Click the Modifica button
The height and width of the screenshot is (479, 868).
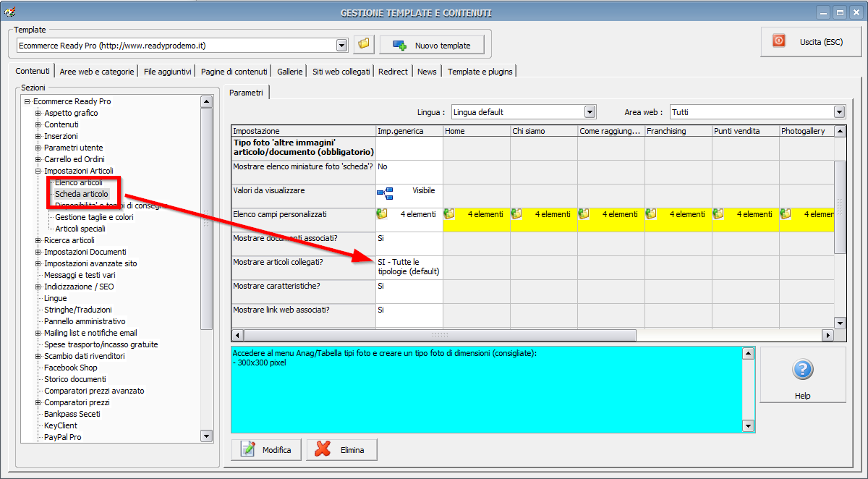click(x=266, y=449)
